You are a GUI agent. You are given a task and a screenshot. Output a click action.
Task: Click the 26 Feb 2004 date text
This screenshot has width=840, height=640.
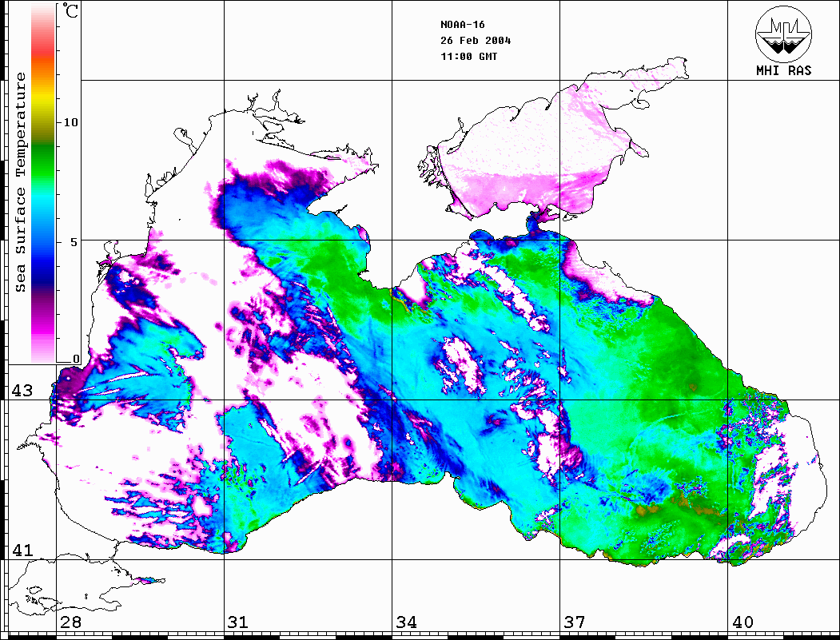tap(476, 41)
